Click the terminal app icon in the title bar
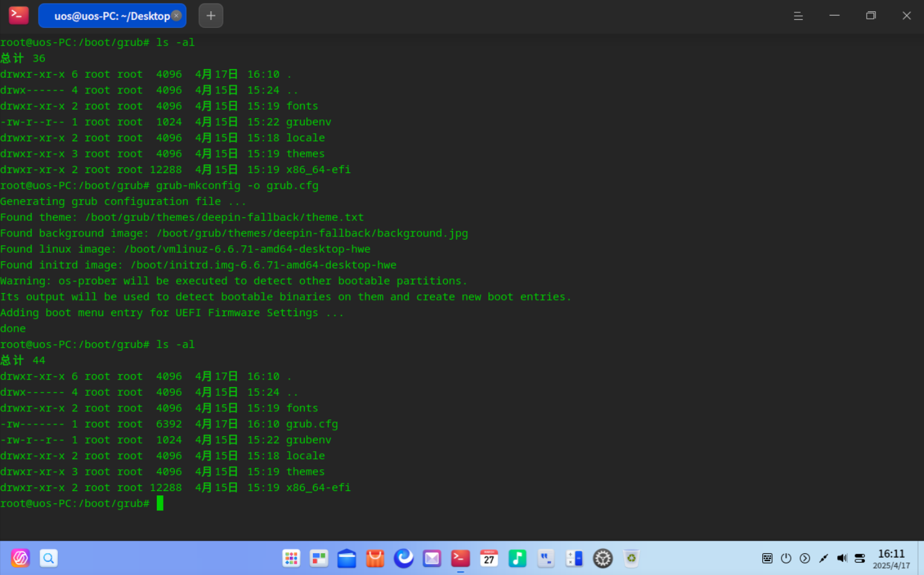Image resolution: width=924 pixels, height=575 pixels. pyautogui.click(x=19, y=15)
